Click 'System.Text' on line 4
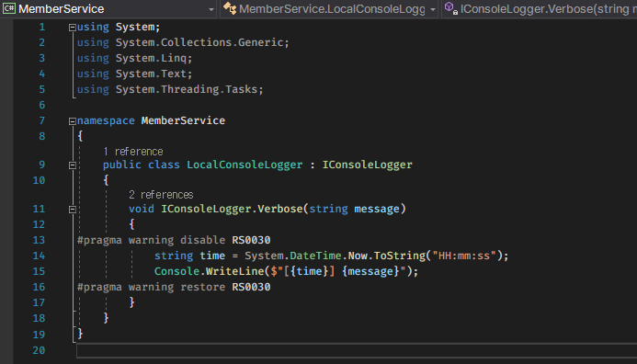This screenshot has width=637, height=364. pyautogui.click(x=151, y=74)
